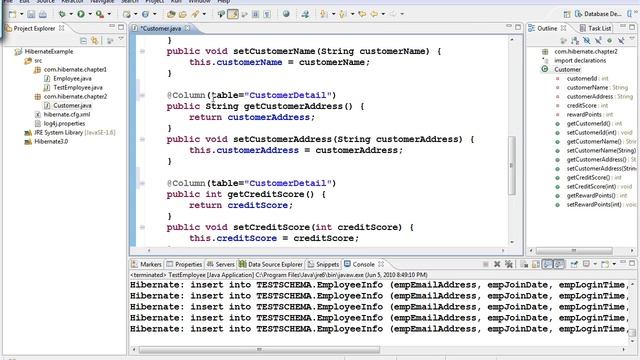Viewport: 640px width, 360px height.
Task: Click the New Java Class icon
Action: [x=145, y=14]
